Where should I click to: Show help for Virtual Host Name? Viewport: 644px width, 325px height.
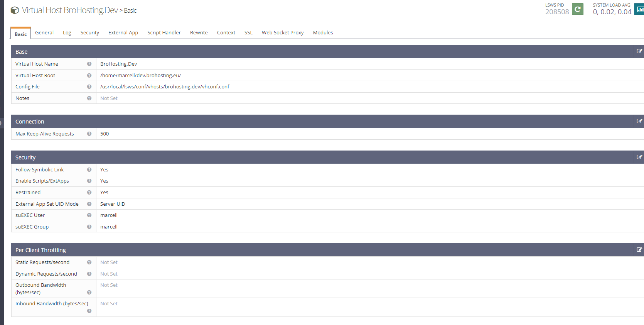point(89,64)
